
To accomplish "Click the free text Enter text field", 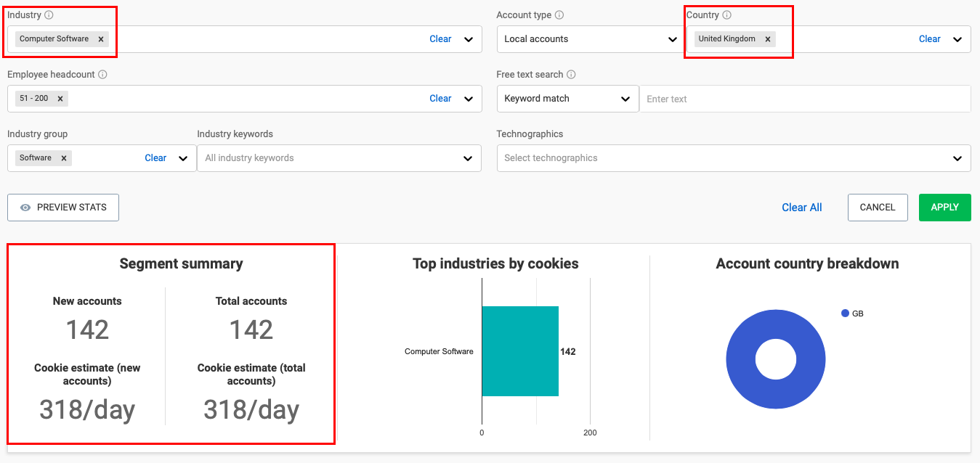I will 805,99.
